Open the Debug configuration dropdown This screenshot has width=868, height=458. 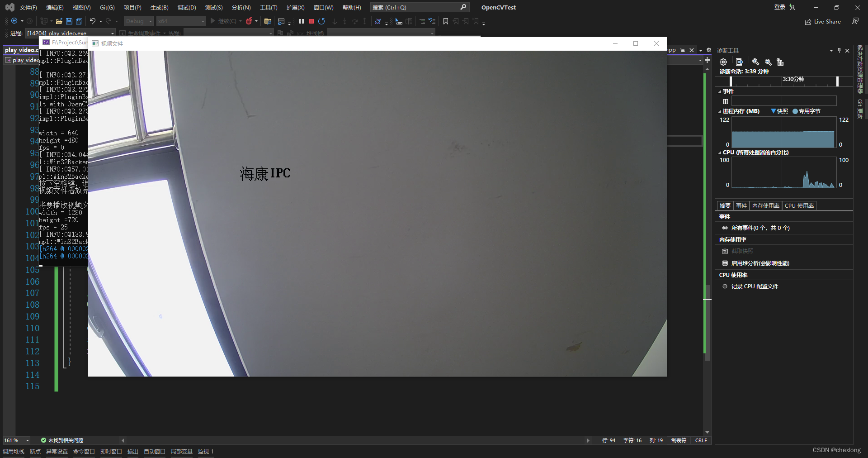pyautogui.click(x=139, y=21)
